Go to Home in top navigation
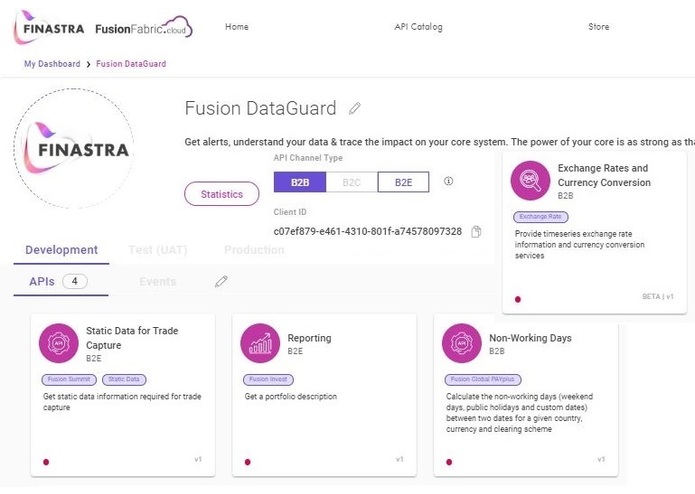Screen dimensions: 695x494 pyautogui.click(x=237, y=27)
